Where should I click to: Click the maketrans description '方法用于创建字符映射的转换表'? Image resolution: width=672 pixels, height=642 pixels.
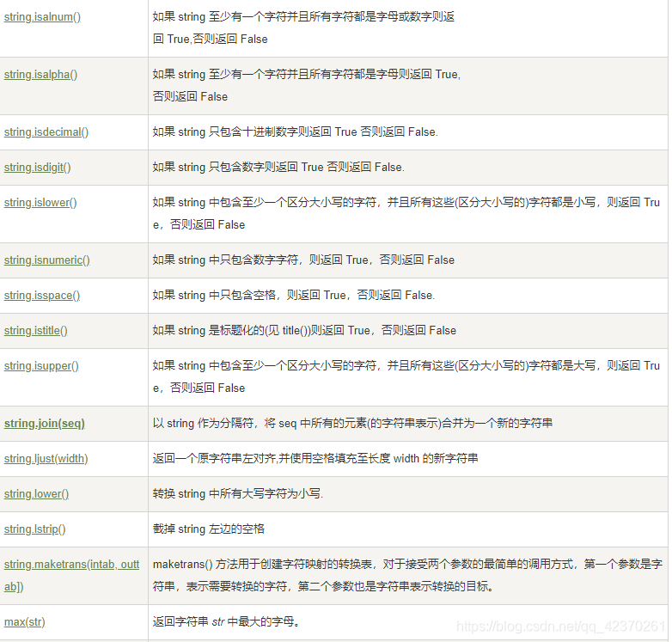pyautogui.click(x=407, y=576)
